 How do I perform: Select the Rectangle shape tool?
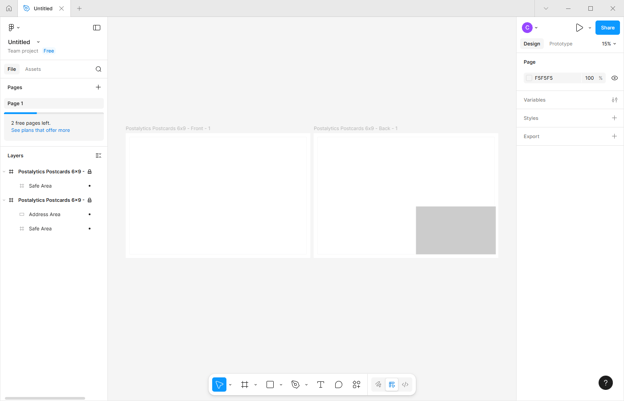pyautogui.click(x=270, y=384)
